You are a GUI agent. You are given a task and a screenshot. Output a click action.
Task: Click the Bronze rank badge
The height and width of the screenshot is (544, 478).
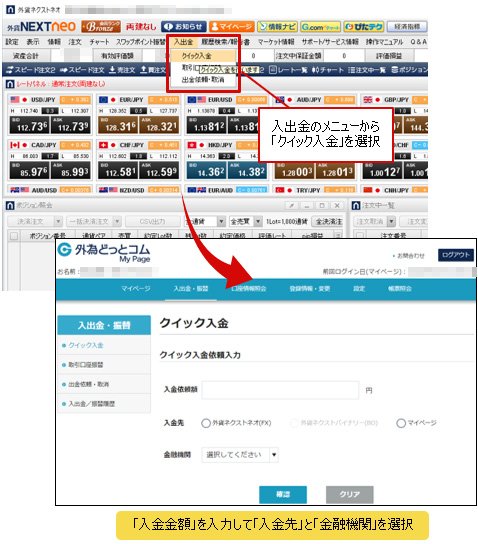click(x=101, y=26)
